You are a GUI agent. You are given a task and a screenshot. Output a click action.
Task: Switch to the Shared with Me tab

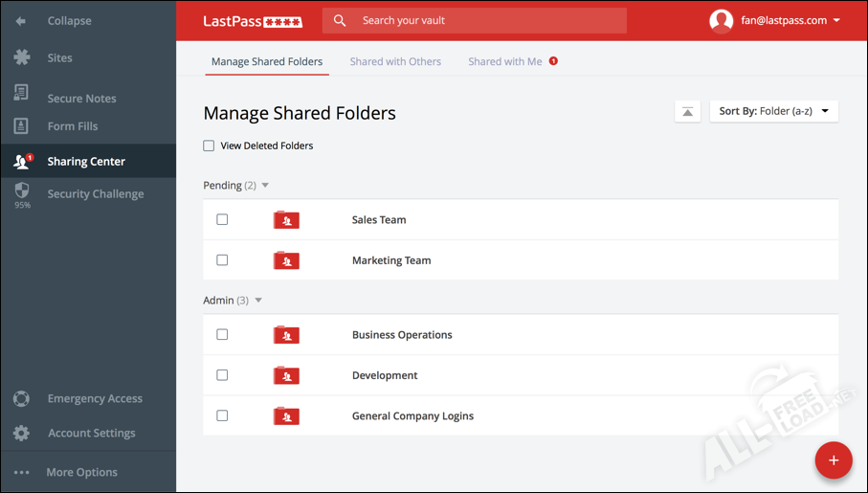[x=505, y=61]
